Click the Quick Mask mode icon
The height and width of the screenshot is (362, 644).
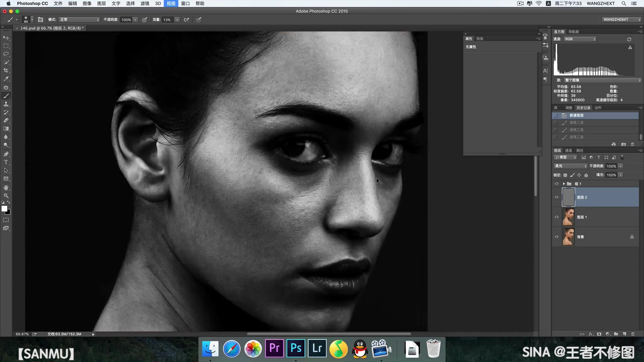tap(6, 220)
